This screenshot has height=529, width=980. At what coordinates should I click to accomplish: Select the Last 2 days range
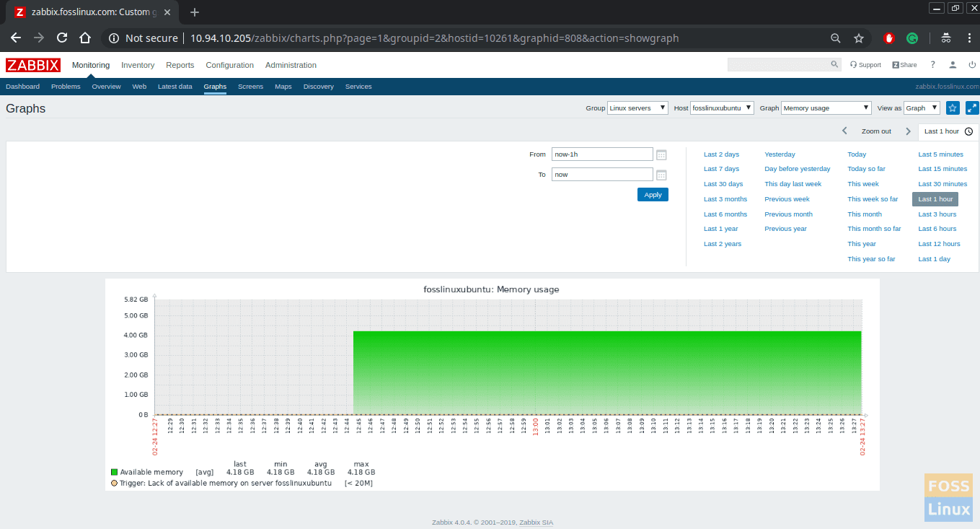[721, 154]
